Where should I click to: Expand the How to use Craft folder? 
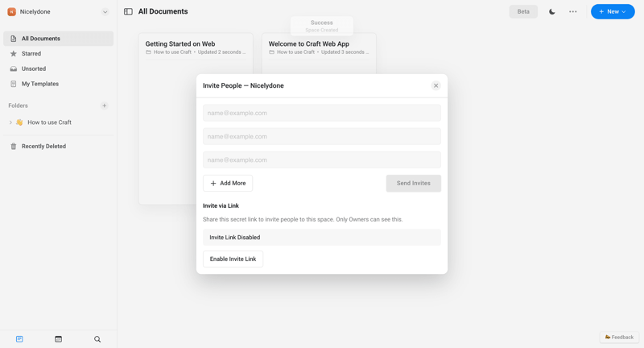pos(10,122)
